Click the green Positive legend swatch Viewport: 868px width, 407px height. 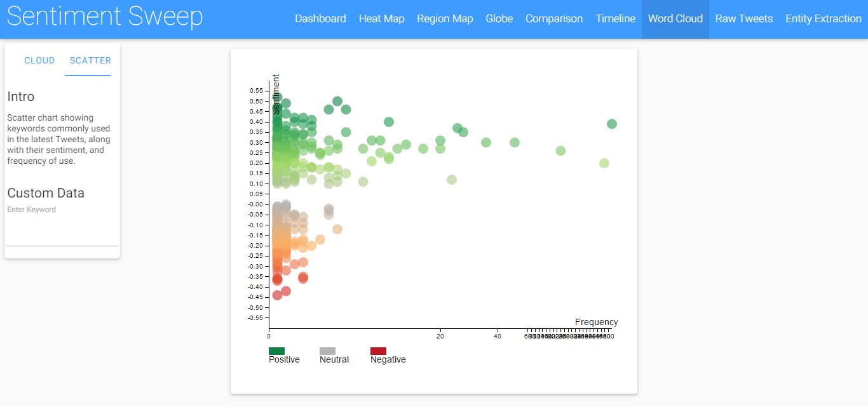[x=276, y=351]
